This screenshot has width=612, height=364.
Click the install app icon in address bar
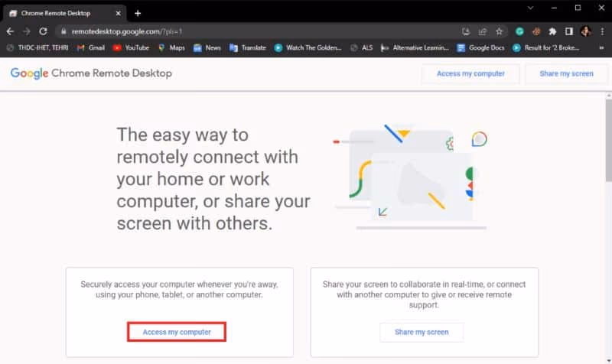466,31
